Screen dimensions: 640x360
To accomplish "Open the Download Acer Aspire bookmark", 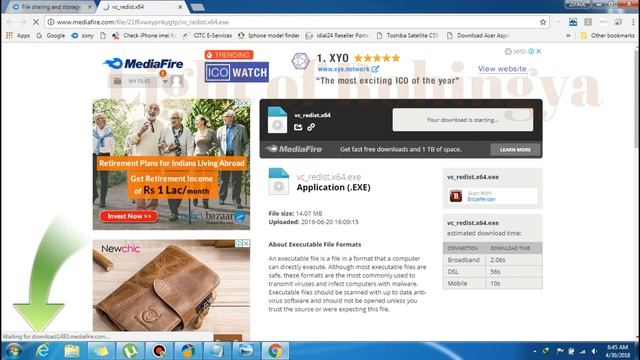I will (x=478, y=36).
